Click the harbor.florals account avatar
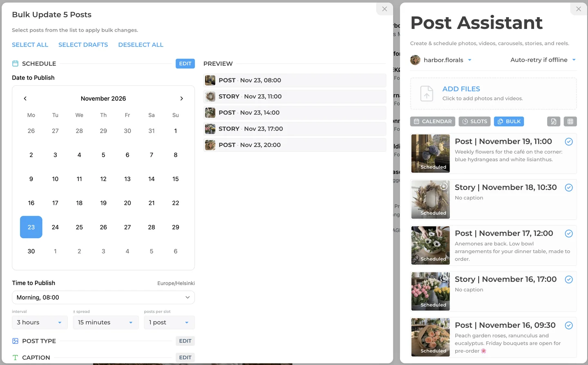The image size is (588, 365). pyautogui.click(x=415, y=60)
